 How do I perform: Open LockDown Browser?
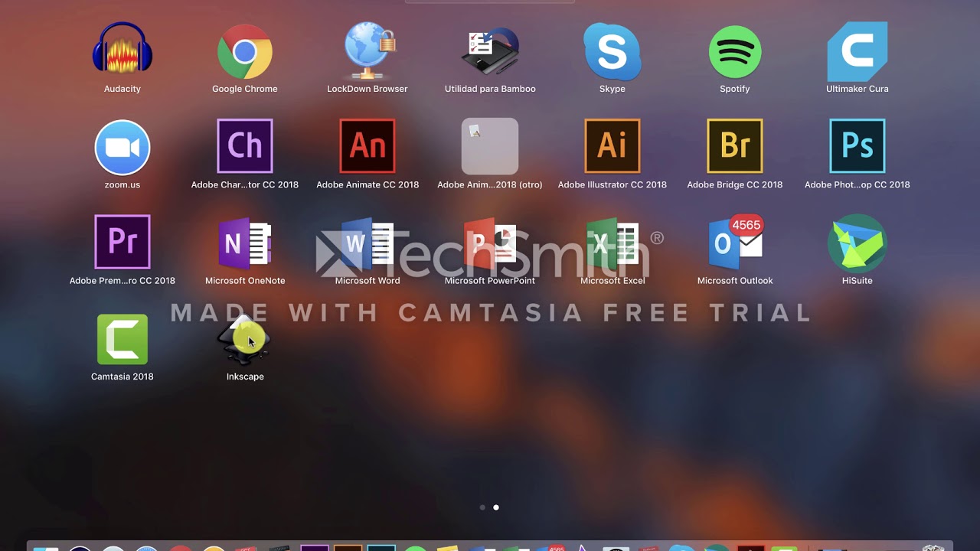click(367, 51)
